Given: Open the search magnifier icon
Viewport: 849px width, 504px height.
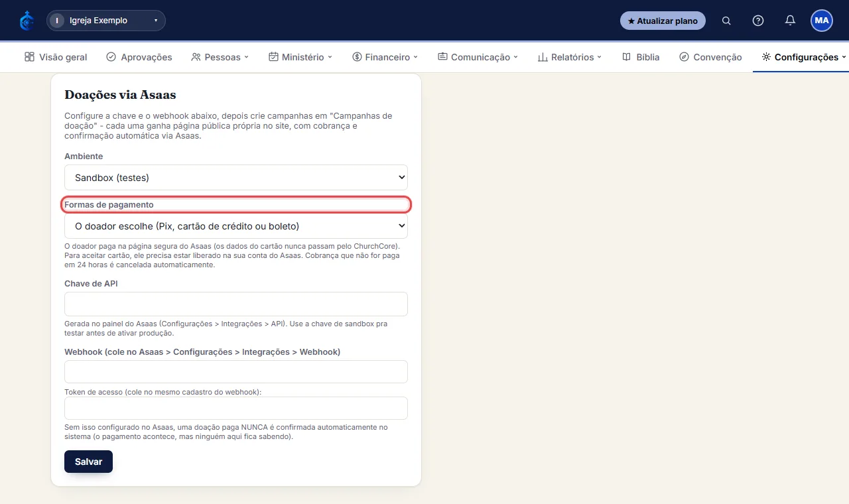Looking at the screenshot, I should (726, 21).
